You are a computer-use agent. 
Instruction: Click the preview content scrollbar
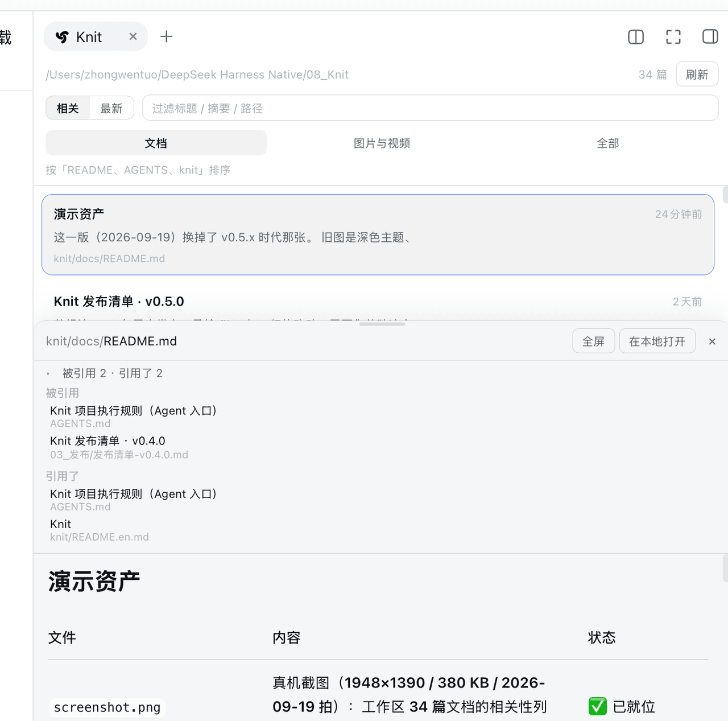coord(725,568)
